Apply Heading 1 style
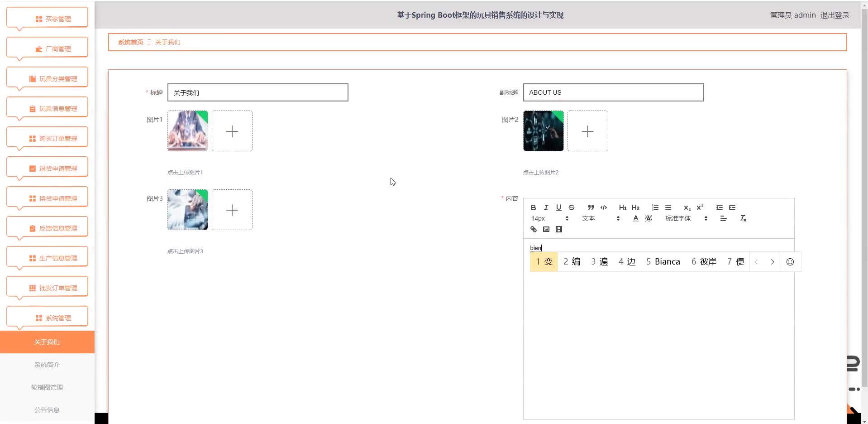 (x=623, y=207)
